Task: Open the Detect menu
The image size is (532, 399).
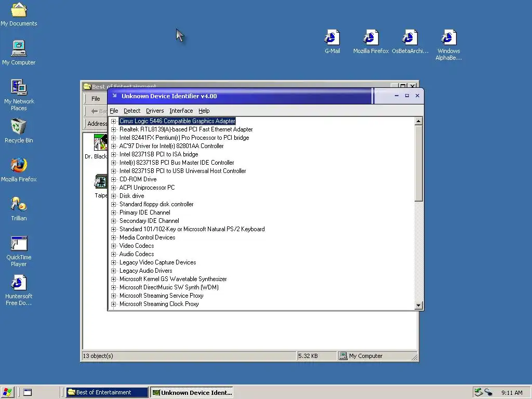Action: [x=132, y=111]
